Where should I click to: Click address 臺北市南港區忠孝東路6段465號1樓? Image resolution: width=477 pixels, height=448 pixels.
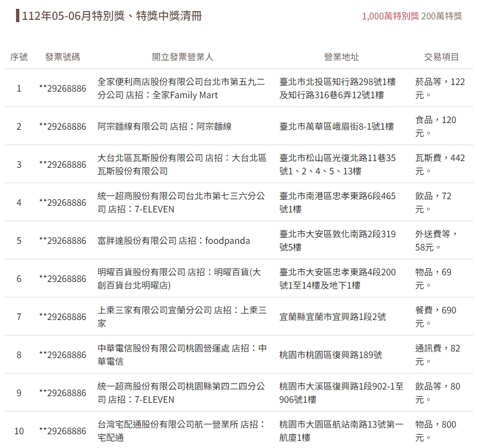pos(337,202)
